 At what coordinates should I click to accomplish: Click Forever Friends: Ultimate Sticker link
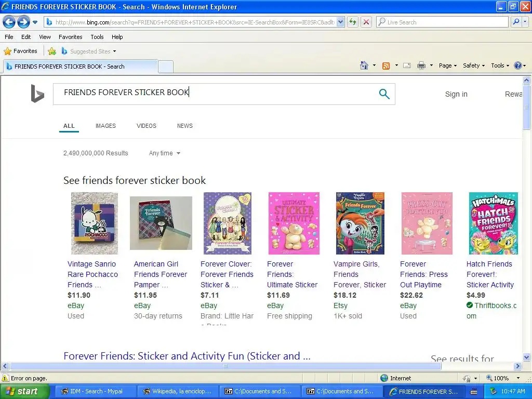click(292, 274)
